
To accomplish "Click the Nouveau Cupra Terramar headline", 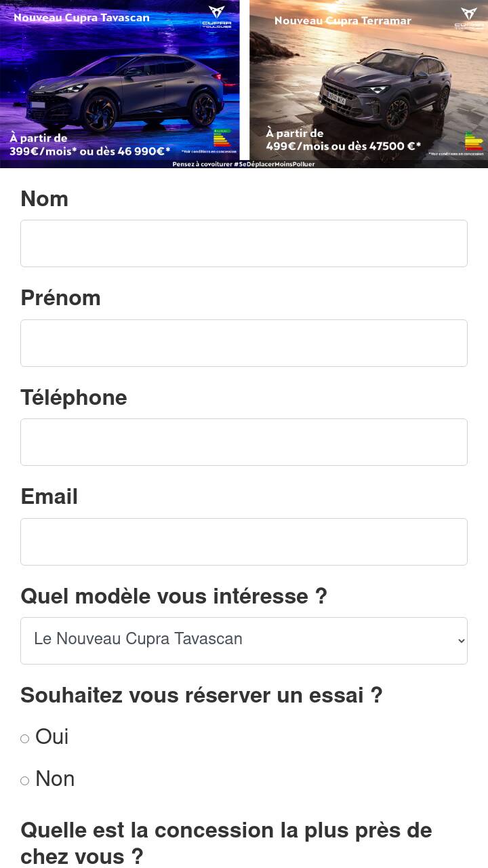I will click(x=342, y=21).
